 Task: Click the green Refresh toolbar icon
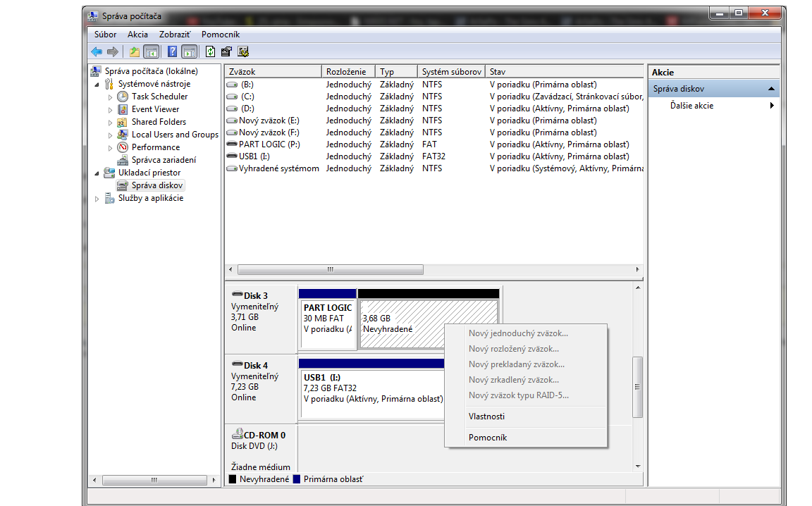210,51
